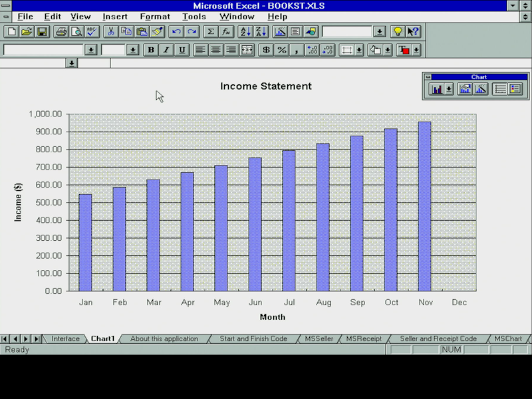The height and width of the screenshot is (399, 532).
Task: Click the TipWizard light bulb icon
Action: tap(397, 31)
